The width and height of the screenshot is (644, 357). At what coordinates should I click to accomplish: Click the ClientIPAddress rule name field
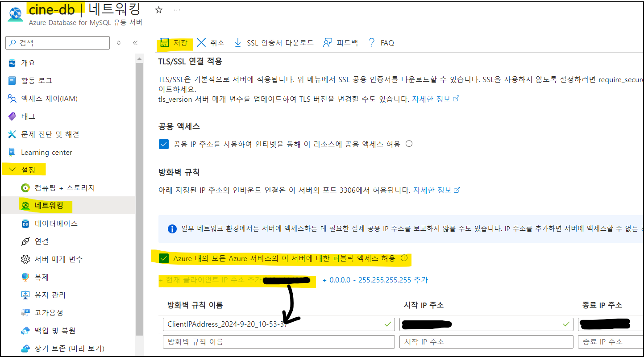279,324
